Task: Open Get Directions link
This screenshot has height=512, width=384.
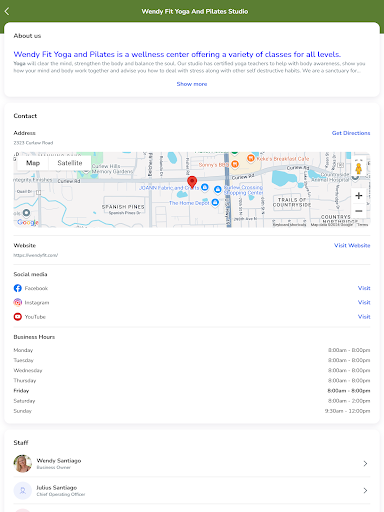Action: click(351, 133)
